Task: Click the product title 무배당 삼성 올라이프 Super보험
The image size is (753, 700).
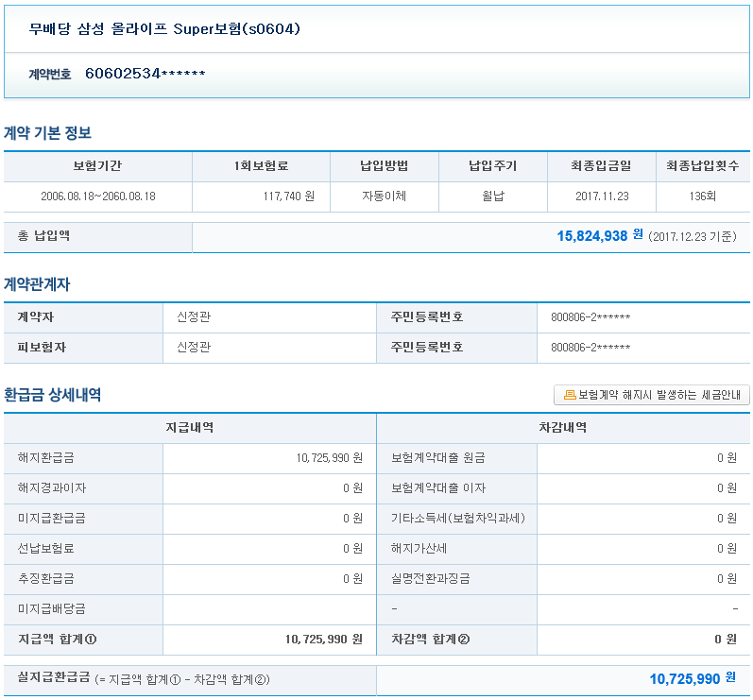Action: pos(164,28)
